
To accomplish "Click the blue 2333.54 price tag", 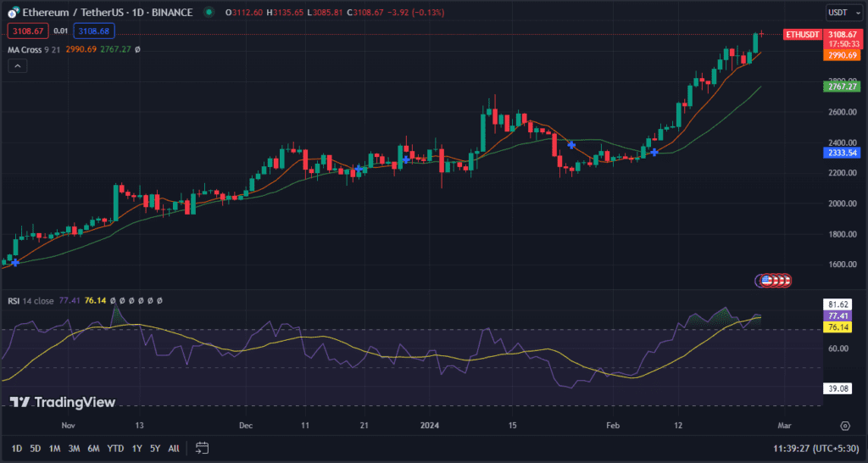I will (843, 153).
